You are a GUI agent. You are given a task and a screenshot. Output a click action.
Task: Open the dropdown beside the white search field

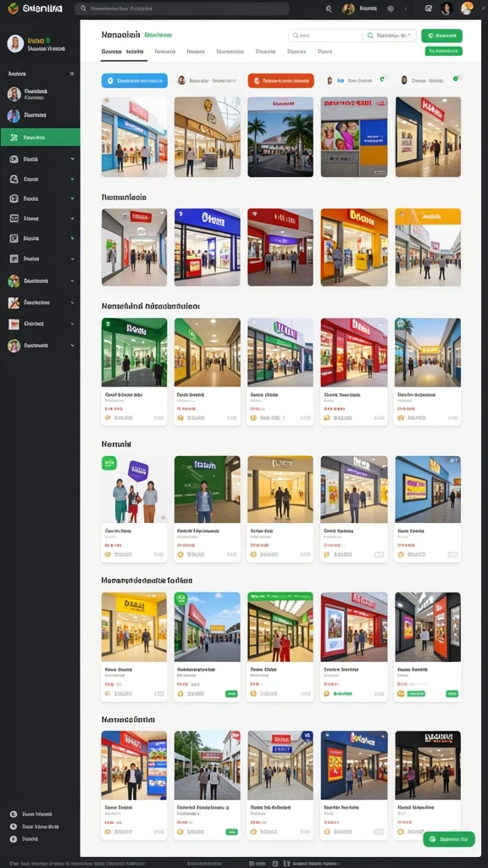(390, 36)
